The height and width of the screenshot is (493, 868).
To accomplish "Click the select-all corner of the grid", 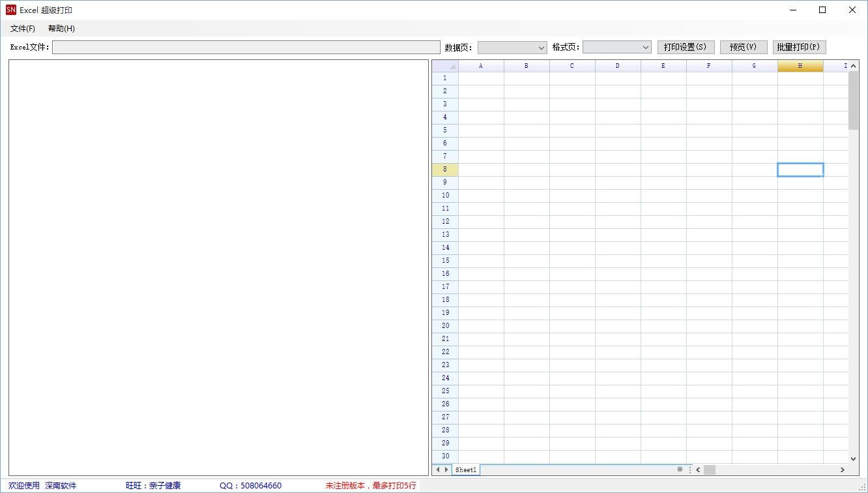I will [445, 66].
